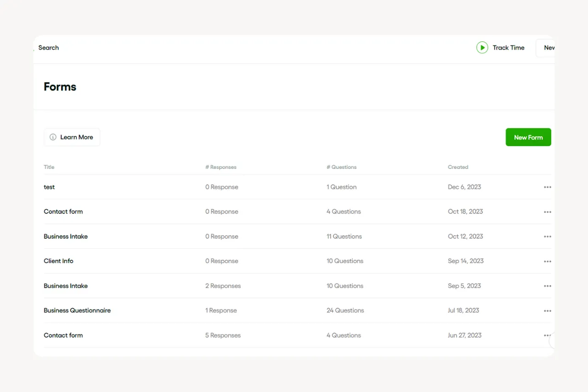
Task: Click the Learn More button
Action: coord(72,137)
